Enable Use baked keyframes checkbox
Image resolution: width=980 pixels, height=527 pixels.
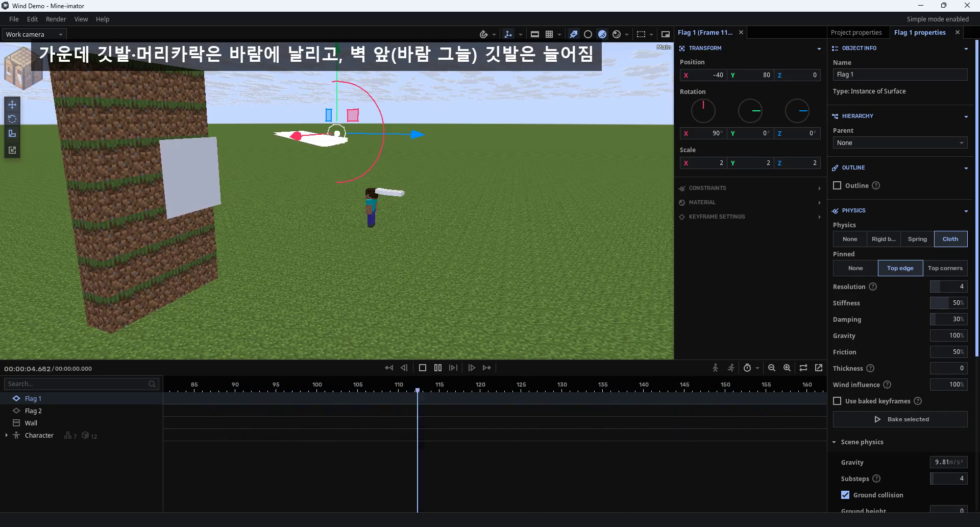[x=837, y=401]
